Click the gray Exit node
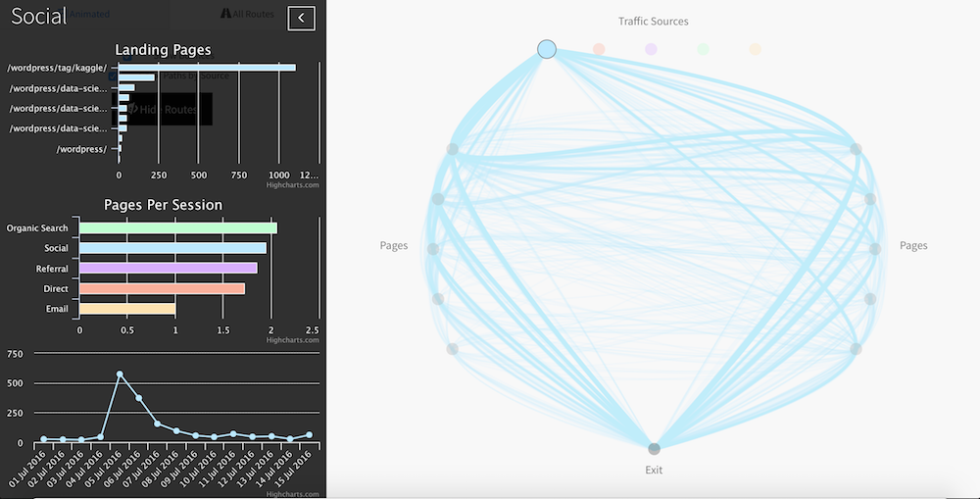 [654, 448]
